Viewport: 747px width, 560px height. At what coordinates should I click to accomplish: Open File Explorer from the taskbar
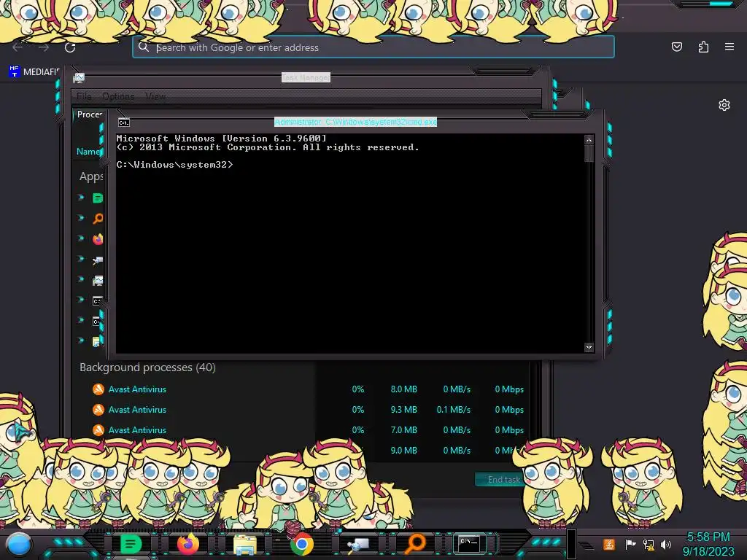coord(245,544)
